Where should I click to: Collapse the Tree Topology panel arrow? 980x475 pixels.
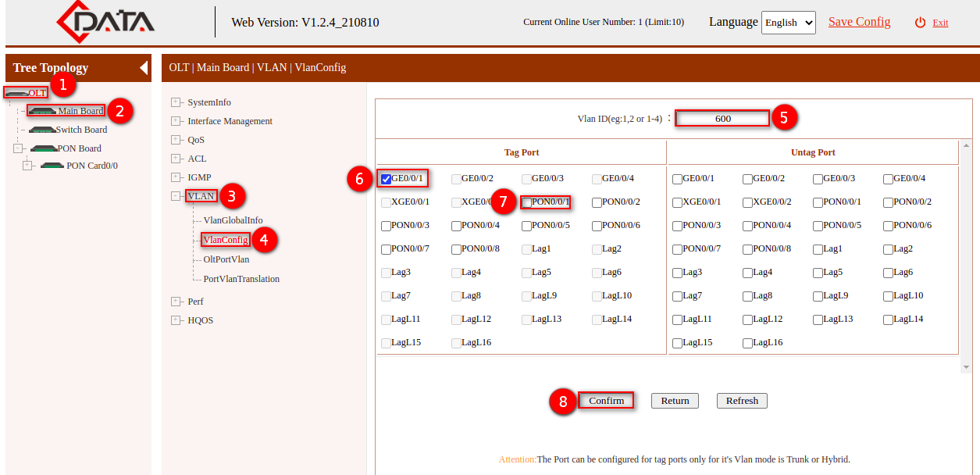(x=143, y=68)
